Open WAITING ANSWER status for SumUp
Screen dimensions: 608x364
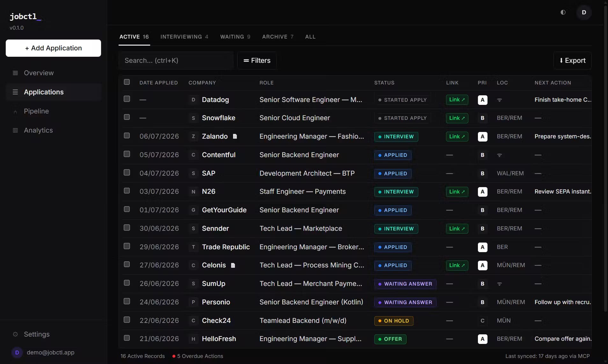(x=405, y=284)
